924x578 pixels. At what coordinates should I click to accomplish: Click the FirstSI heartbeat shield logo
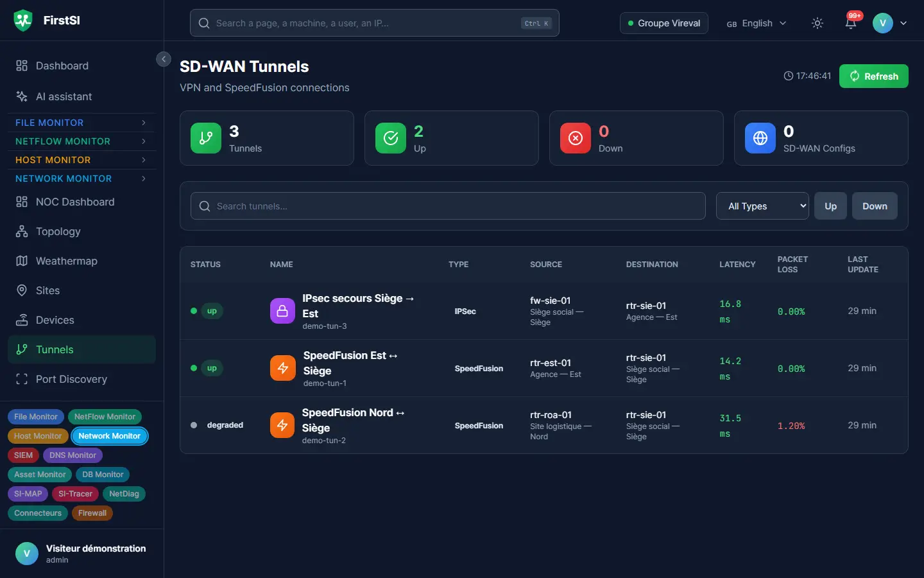23,21
